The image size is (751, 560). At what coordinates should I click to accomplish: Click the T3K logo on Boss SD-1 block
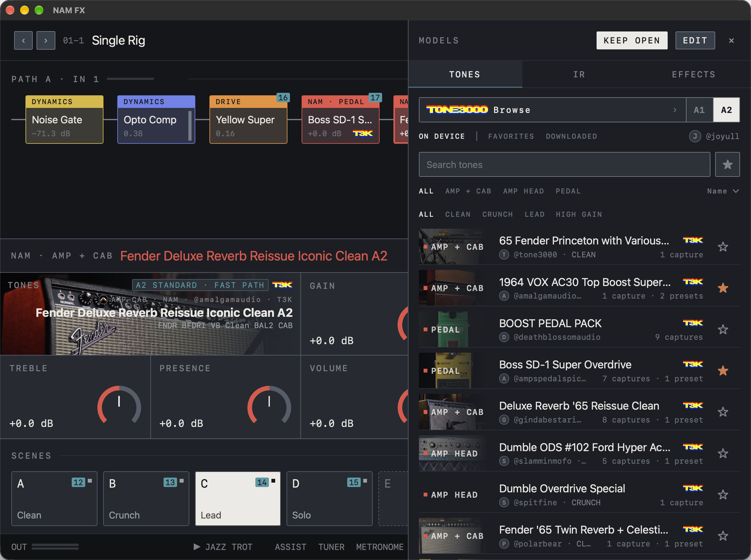click(x=363, y=133)
